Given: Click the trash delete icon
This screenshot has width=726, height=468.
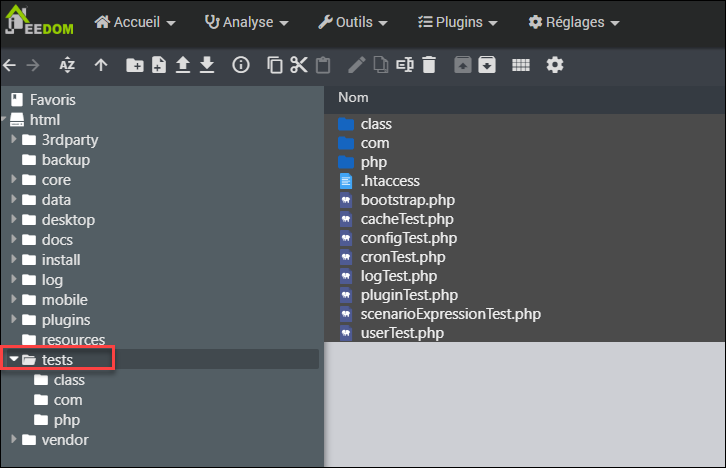Looking at the screenshot, I should 429,65.
